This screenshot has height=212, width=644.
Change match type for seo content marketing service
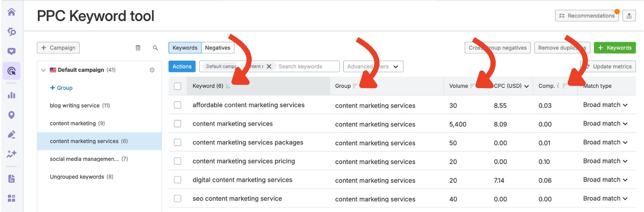coord(605,199)
